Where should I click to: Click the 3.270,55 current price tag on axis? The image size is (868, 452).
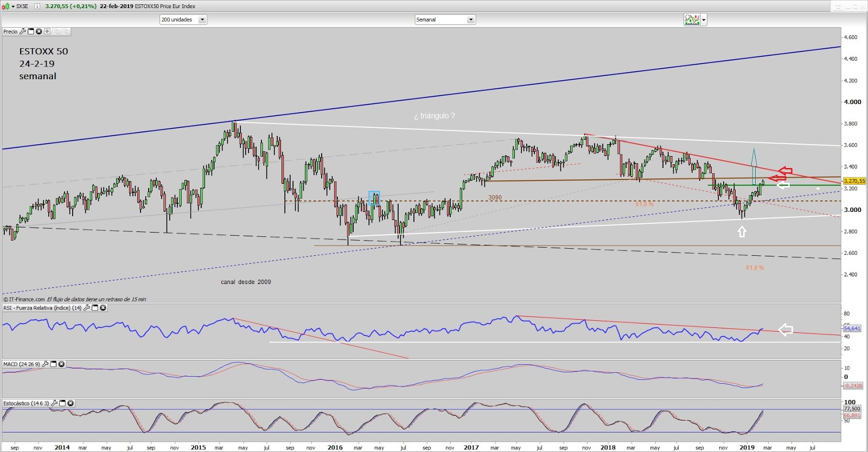(x=854, y=181)
